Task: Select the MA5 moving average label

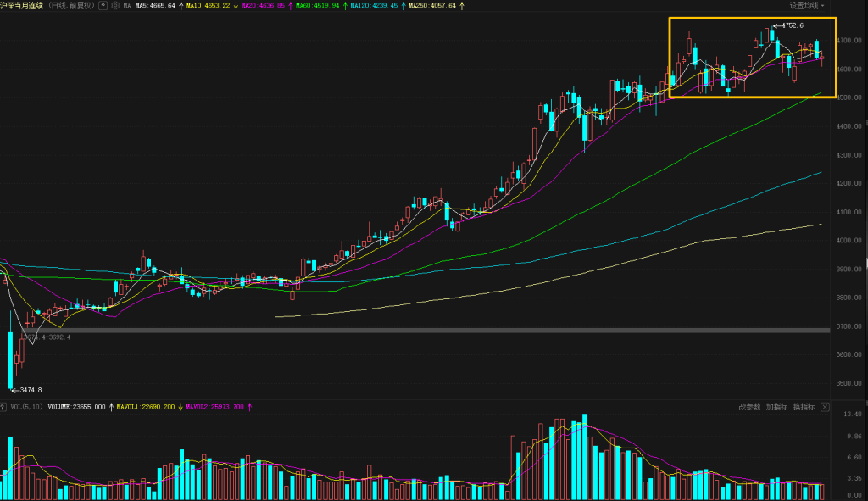Action: click(155, 5)
